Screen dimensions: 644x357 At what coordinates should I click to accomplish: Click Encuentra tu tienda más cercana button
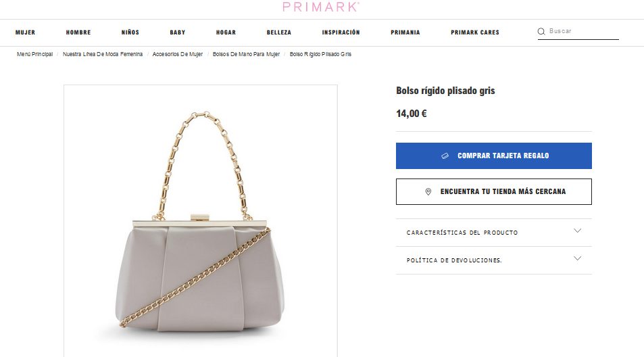(494, 191)
